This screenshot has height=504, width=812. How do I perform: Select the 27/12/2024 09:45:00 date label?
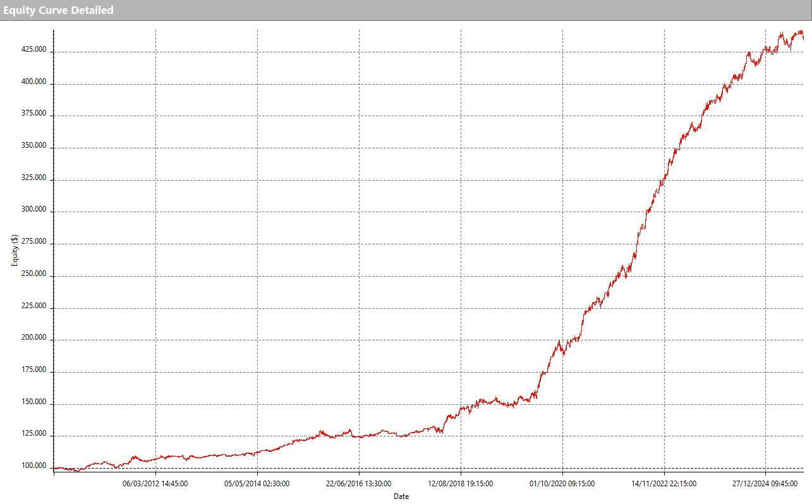[x=765, y=484]
